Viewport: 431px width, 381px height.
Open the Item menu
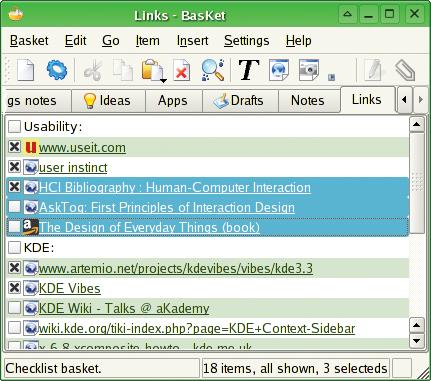point(147,41)
